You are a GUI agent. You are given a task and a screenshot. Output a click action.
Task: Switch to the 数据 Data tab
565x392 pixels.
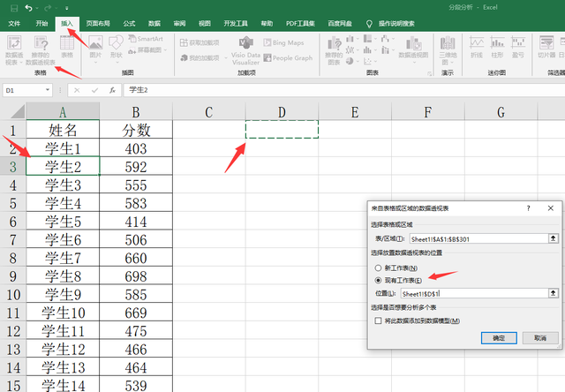point(154,24)
